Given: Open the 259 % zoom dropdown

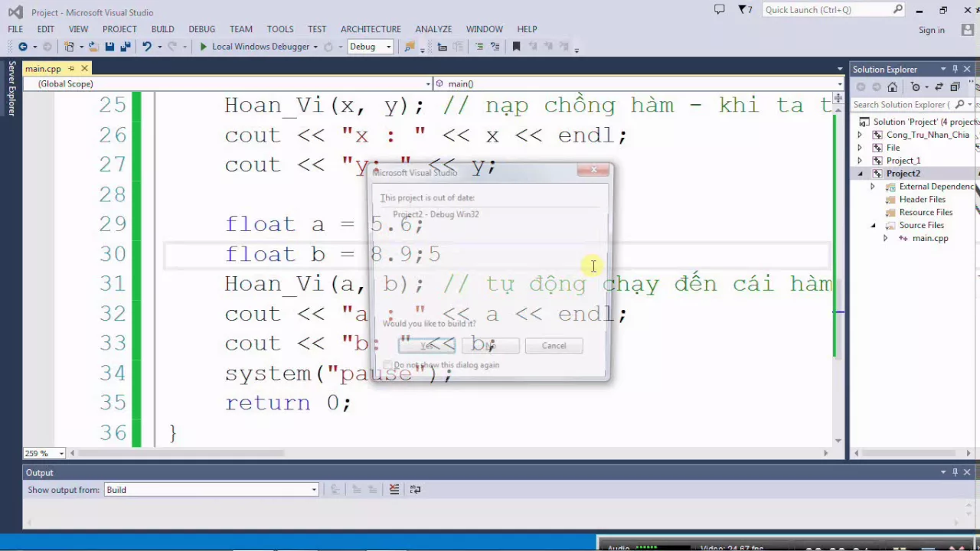Looking at the screenshot, I should point(61,453).
